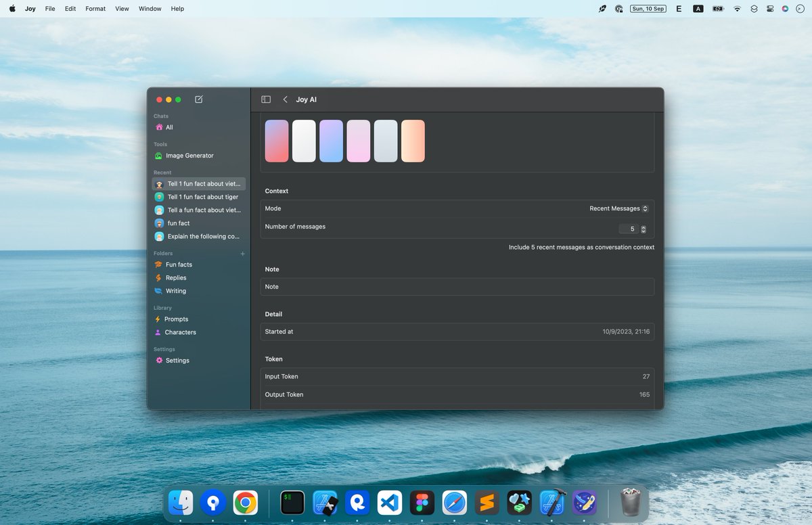
Task: Select the white color swatch
Action: pos(304,141)
